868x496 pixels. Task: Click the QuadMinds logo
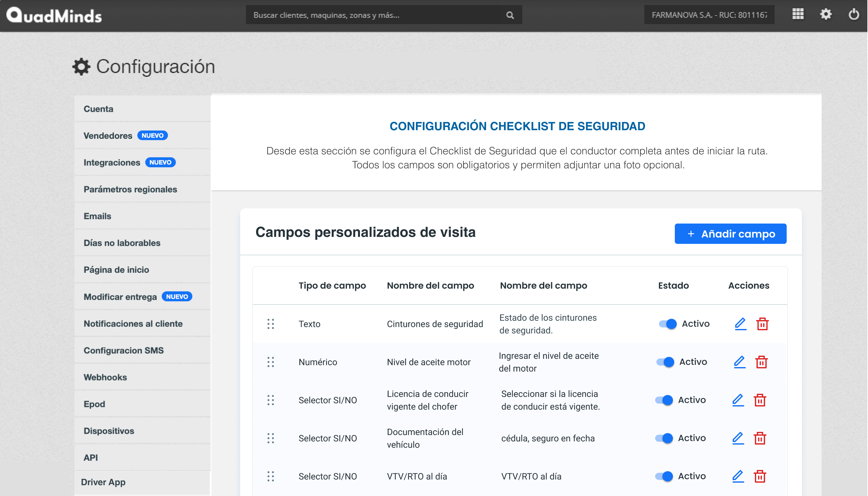click(x=54, y=15)
